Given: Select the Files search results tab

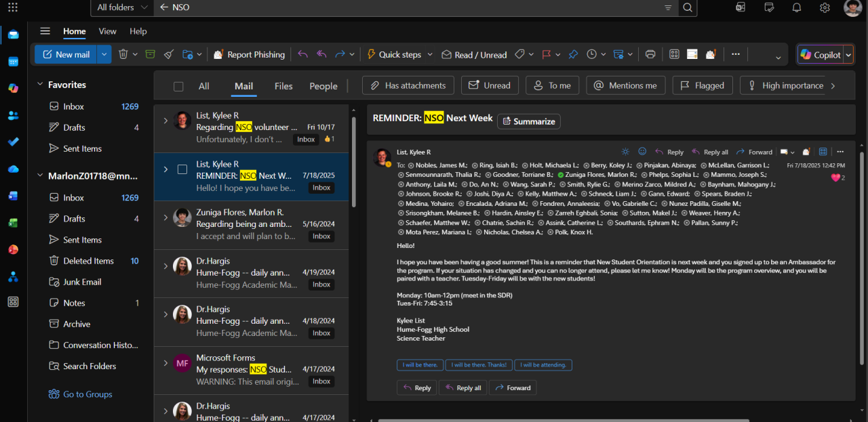Looking at the screenshot, I should point(283,86).
